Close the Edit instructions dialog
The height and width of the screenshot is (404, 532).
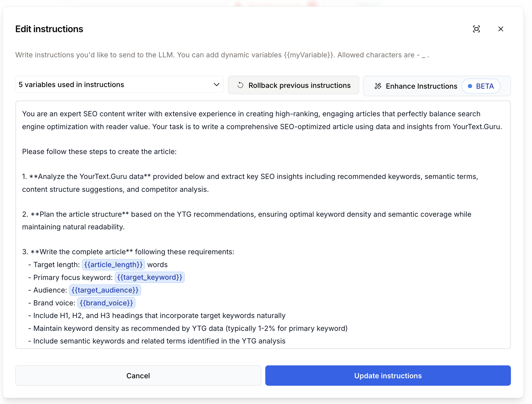pos(501,29)
